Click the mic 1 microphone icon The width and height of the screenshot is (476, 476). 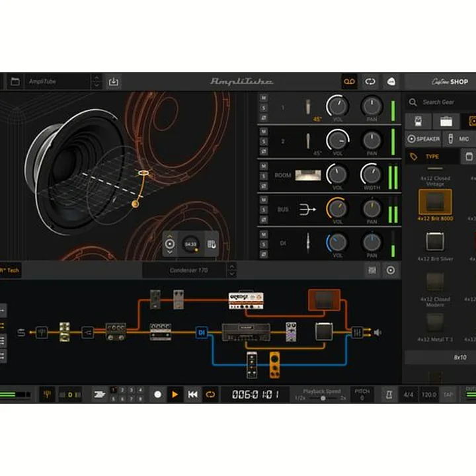(x=308, y=107)
